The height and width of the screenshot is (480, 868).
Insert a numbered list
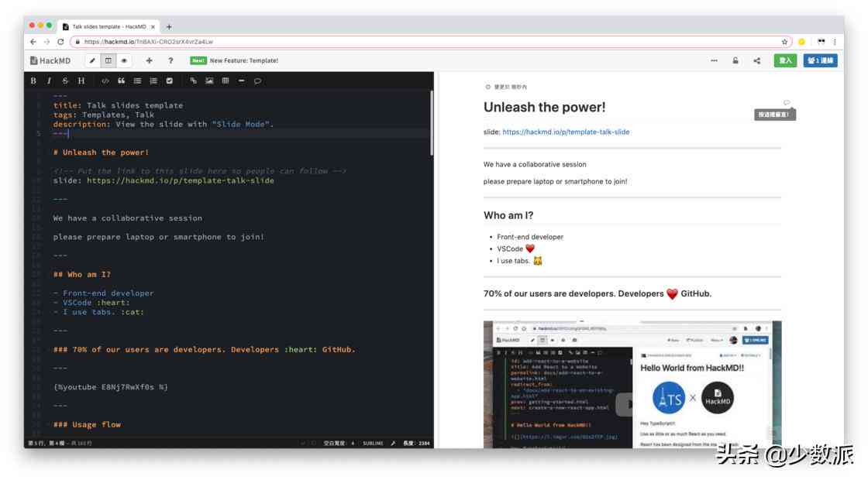[x=153, y=81]
